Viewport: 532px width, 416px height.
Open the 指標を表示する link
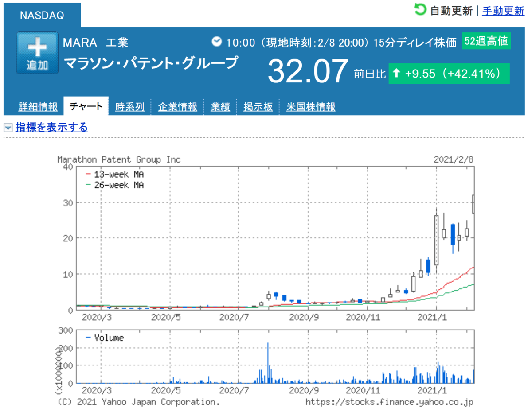(51, 128)
